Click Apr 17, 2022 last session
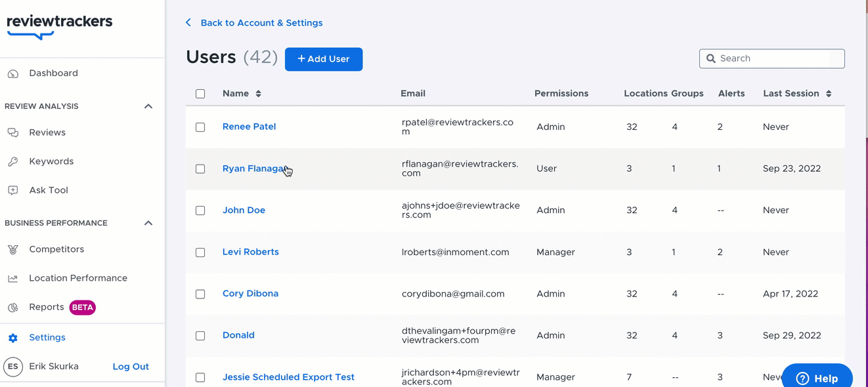The image size is (868, 387). [x=791, y=294]
